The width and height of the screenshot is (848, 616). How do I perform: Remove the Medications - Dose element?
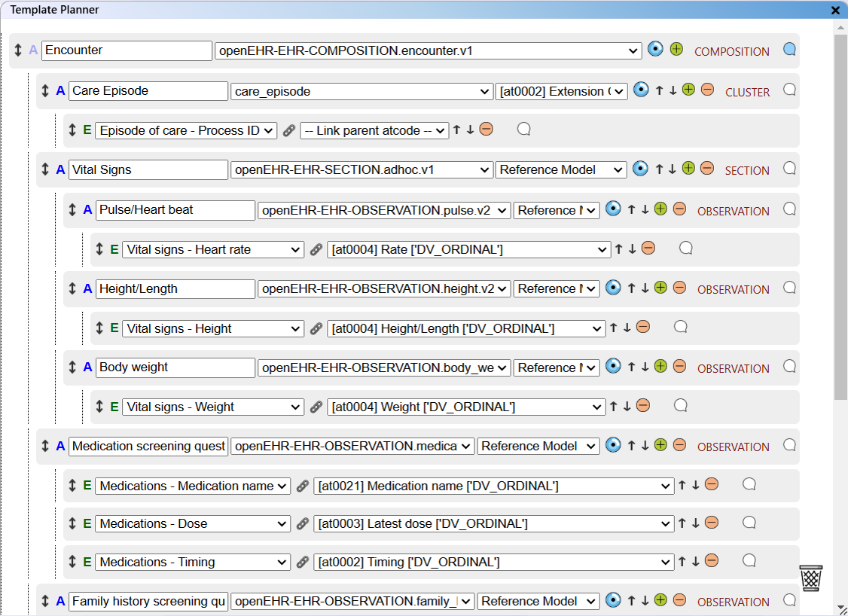(711, 523)
